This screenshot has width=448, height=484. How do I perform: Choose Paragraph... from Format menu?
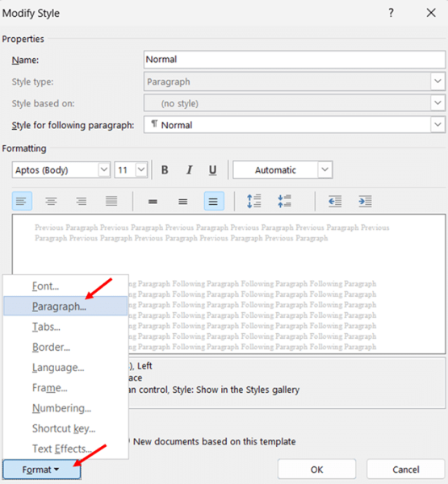coord(65,307)
